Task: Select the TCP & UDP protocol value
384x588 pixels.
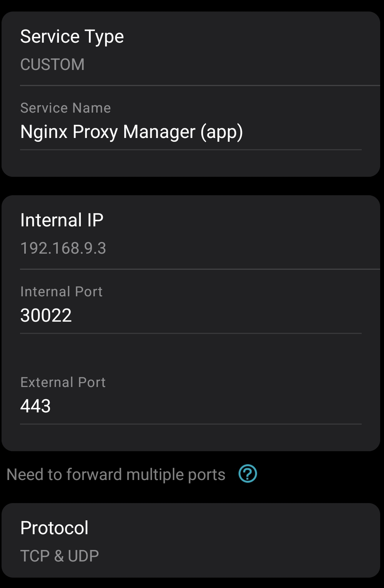Action: [60, 556]
